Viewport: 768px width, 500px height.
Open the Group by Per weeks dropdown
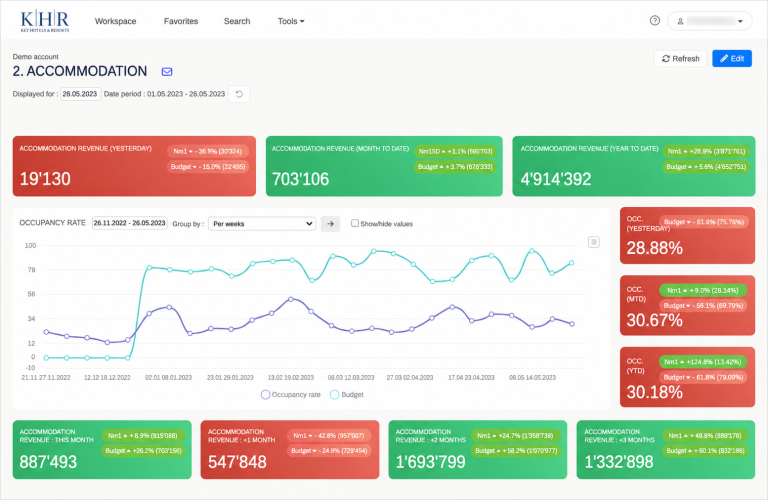coord(262,224)
